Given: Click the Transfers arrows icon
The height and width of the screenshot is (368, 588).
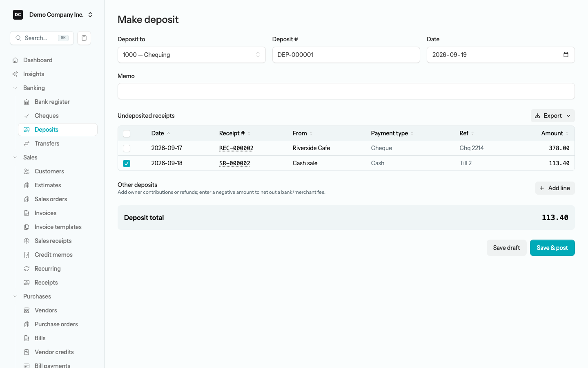Looking at the screenshot, I should [27, 144].
